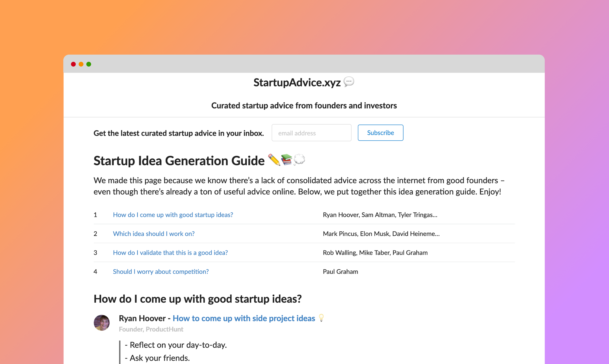This screenshot has height=364, width=609.
Task: Click Ryan Hoover's profile photo
Action: [101, 323]
